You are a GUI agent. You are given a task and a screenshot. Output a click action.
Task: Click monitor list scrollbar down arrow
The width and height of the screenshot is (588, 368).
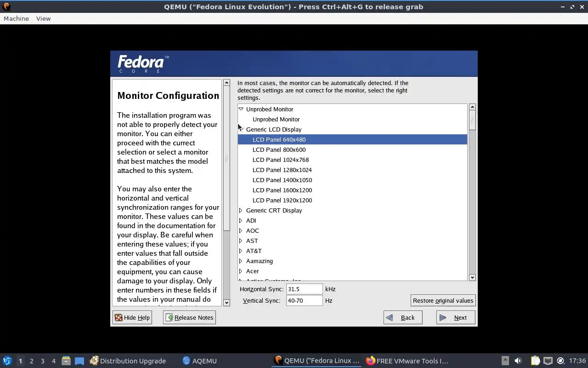click(472, 277)
